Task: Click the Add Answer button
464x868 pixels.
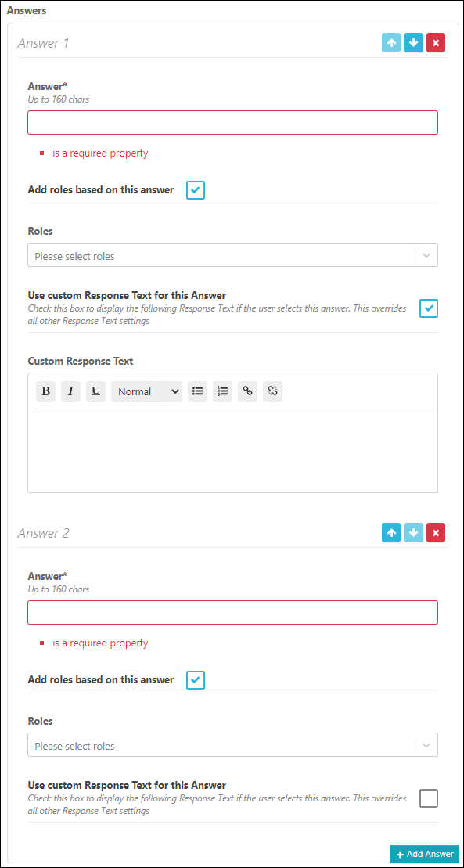Action: [x=424, y=854]
